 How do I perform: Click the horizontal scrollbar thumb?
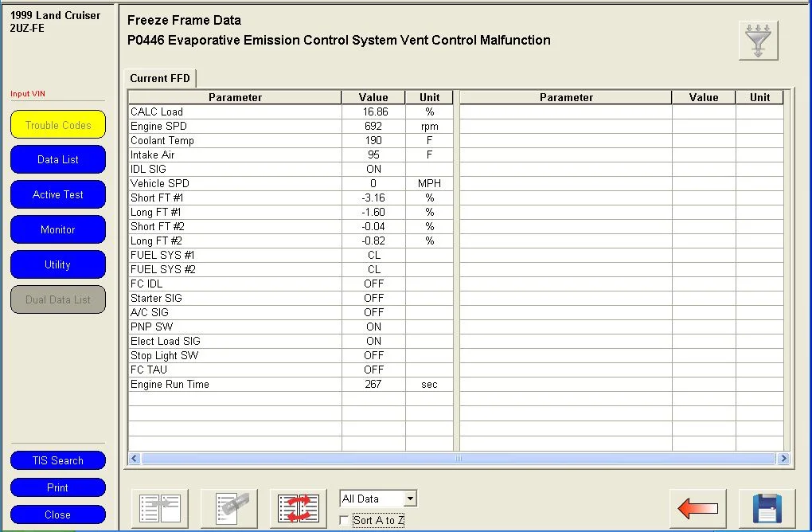coord(459,459)
